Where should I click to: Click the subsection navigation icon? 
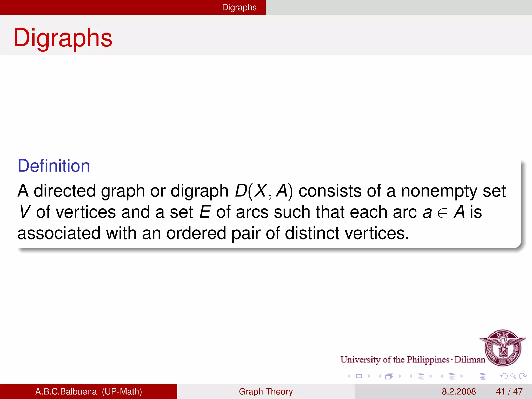(x=421, y=376)
